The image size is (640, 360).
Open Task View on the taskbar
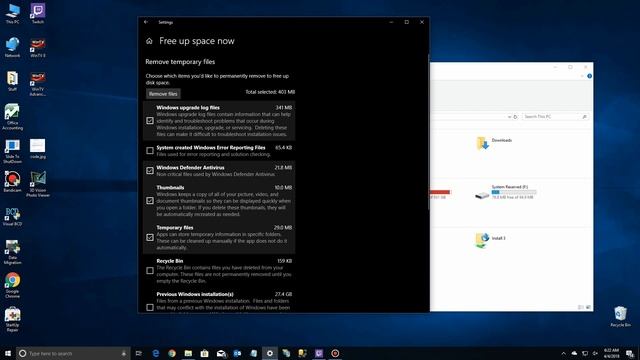pos(139,353)
